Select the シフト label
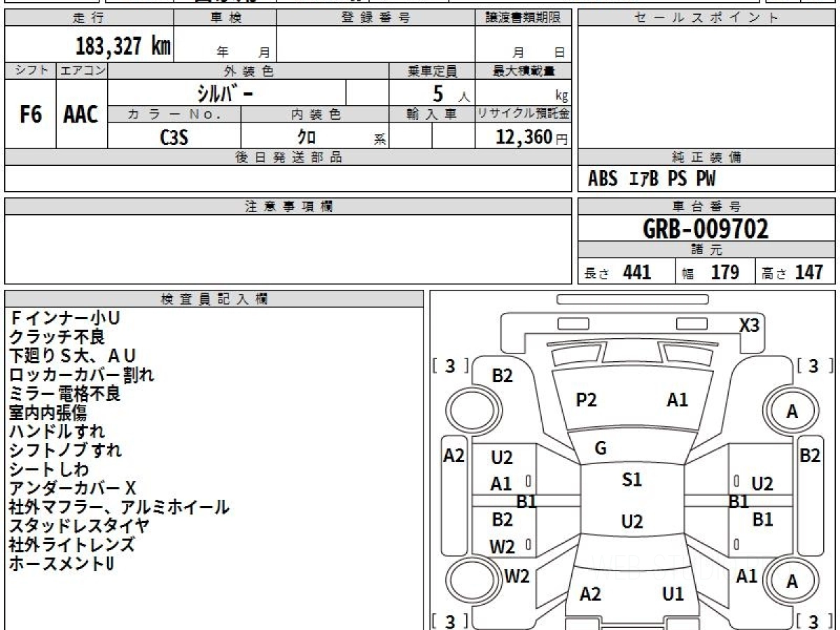Screen dimensions: 840x630 (30, 71)
